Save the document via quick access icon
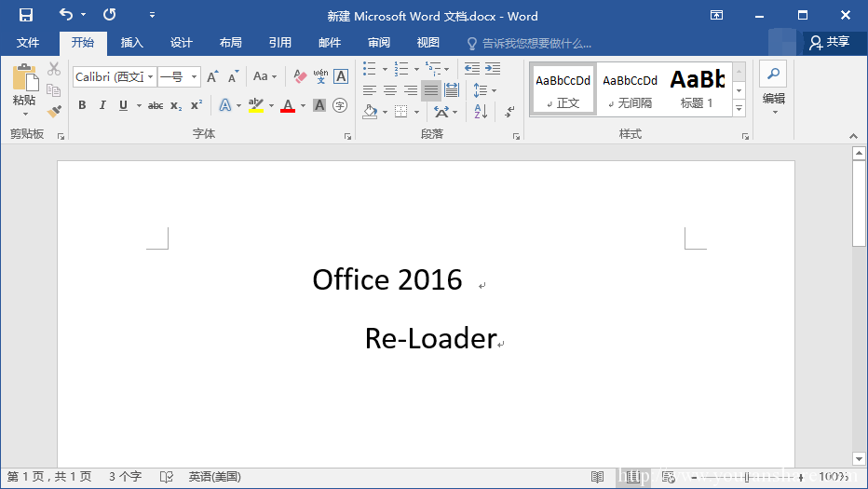This screenshot has height=489, width=868. point(25,15)
